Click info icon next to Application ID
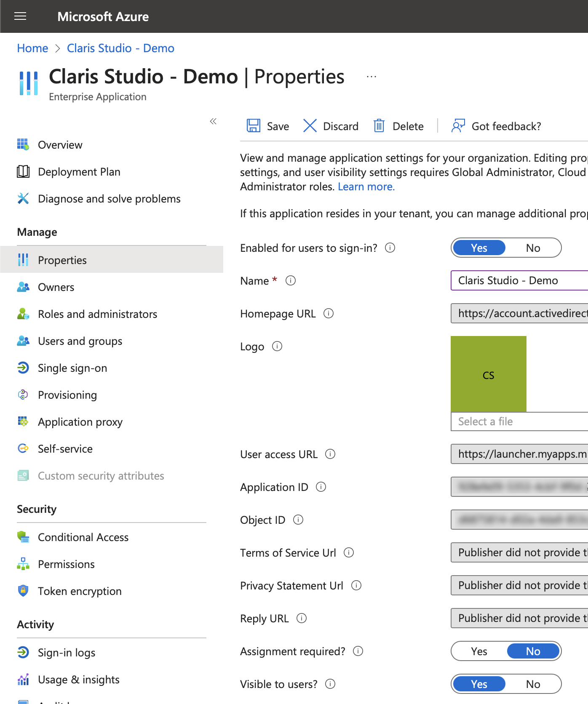Viewport: 588px width, 704px height. (x=321, y=487)
